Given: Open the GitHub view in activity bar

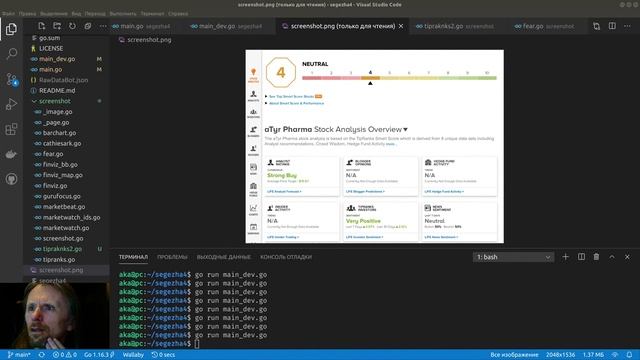Looking at the screenshot, I should pyautogui.click(x=11, y=179).
